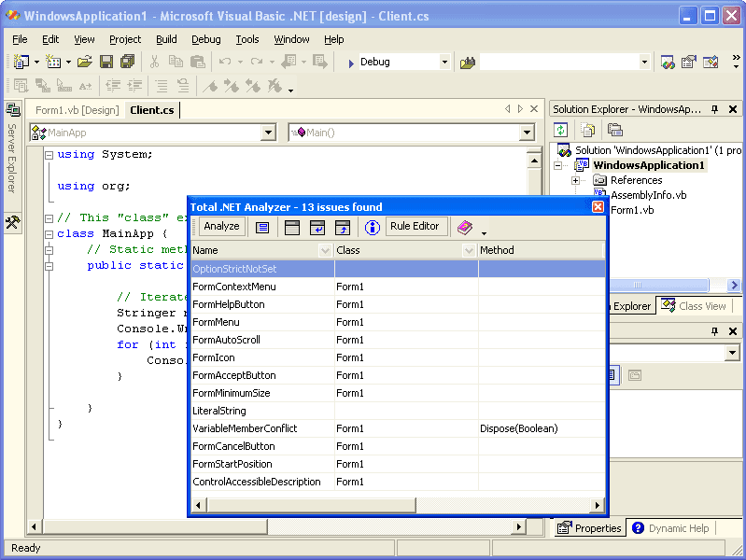Image resolution: width=746 pixels, height=560 pixels.
Task: Open the Name column filter dropdown
Action: point(326,250)
